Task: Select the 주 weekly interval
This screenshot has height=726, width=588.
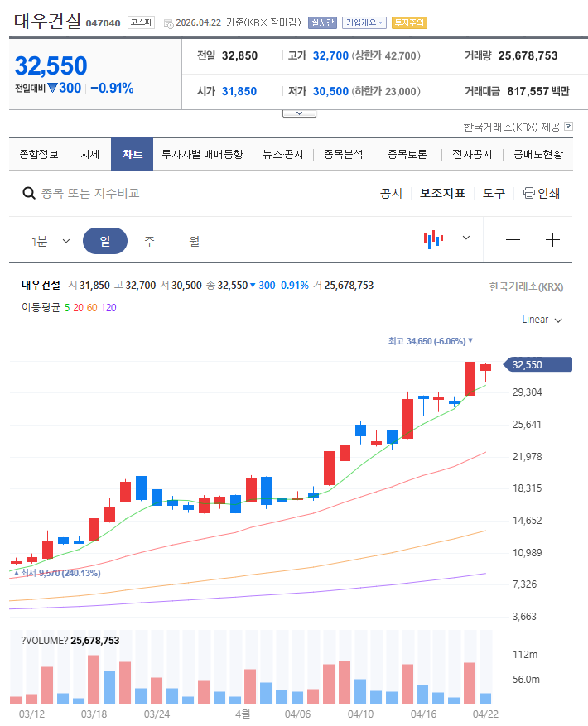Action: [x=149, y=241]
